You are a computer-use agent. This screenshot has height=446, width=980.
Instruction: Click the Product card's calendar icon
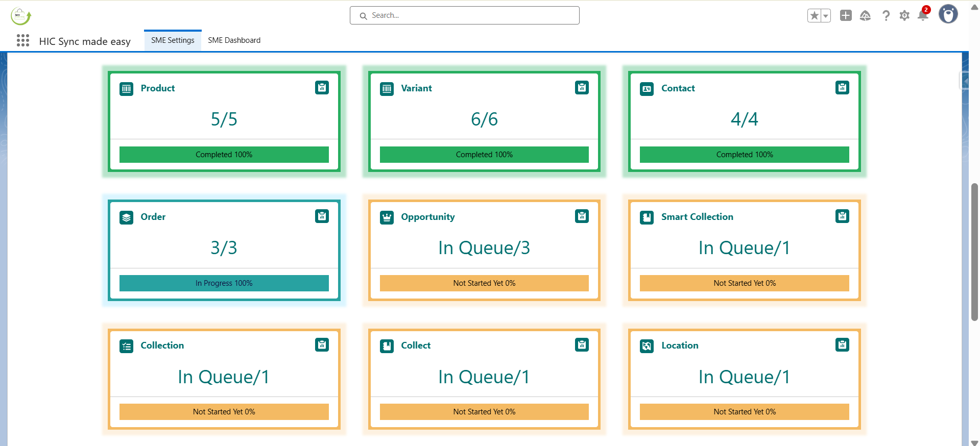[x=322, y=88]
